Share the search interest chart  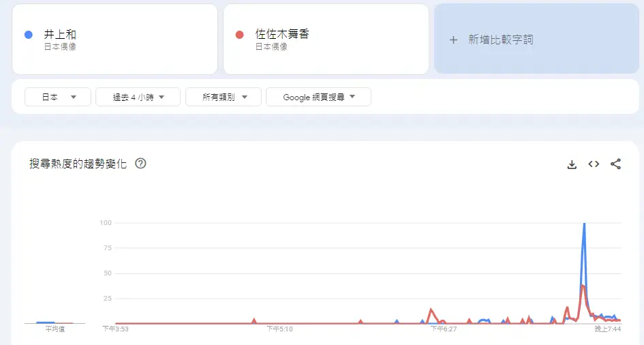(x=615, y=164)
